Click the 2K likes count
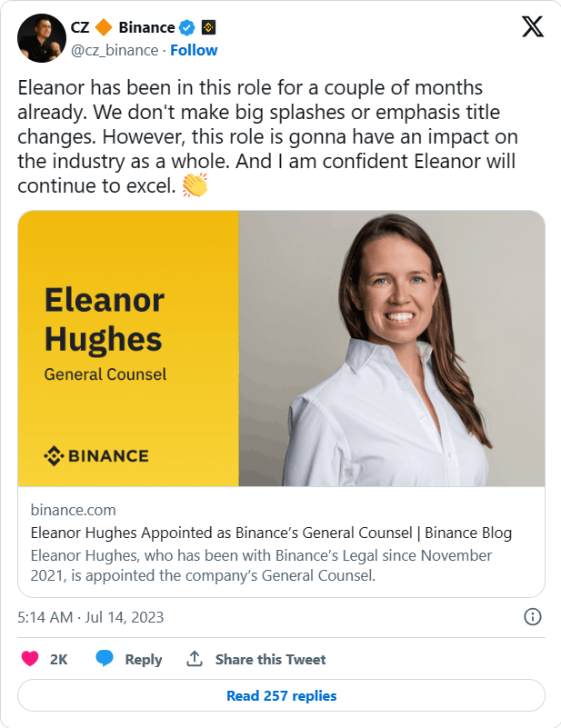Viewport: 561px width, 728px height. coord(58,659)
